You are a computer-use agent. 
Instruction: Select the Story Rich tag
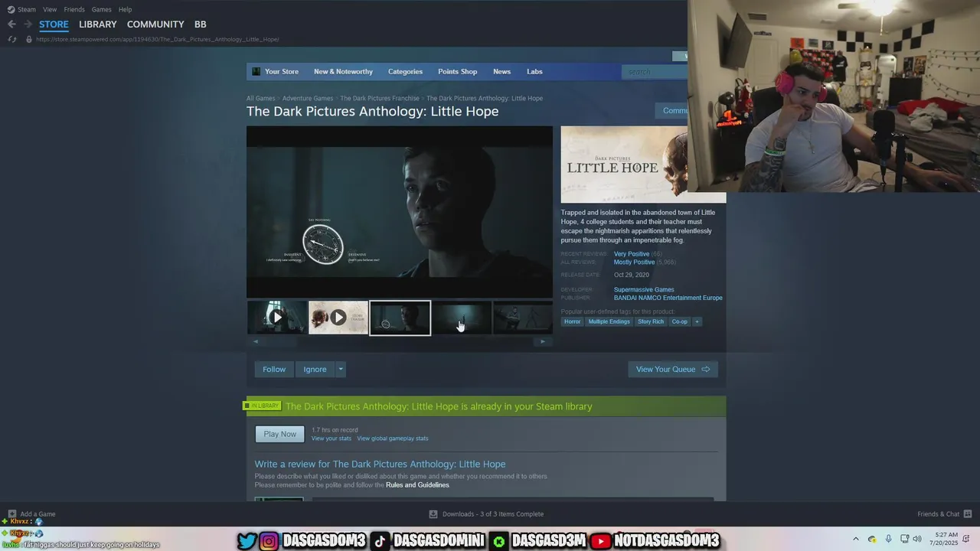click(x=651, y=321)
